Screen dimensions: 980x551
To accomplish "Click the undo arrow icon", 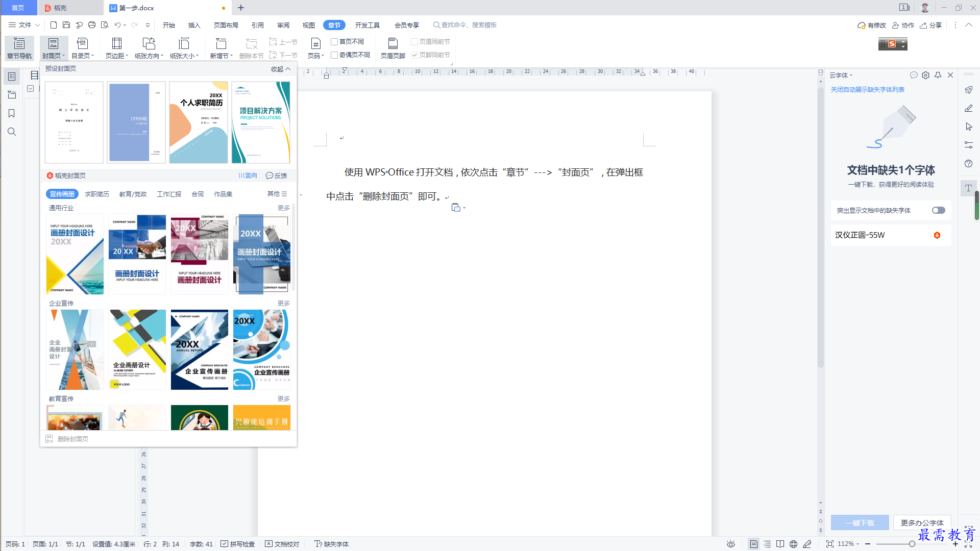I will [x=117, y=25].
